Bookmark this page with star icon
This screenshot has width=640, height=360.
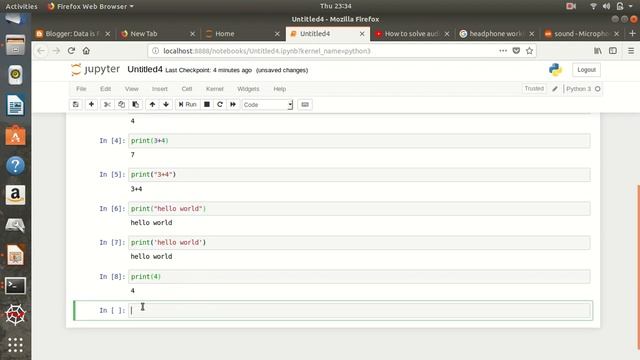click(x=529, y=51)
